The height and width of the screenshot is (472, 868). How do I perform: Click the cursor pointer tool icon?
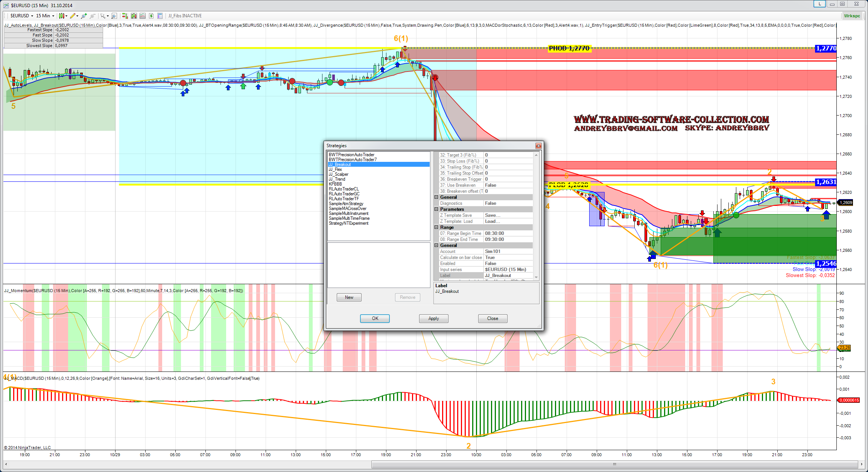(103, 16)
